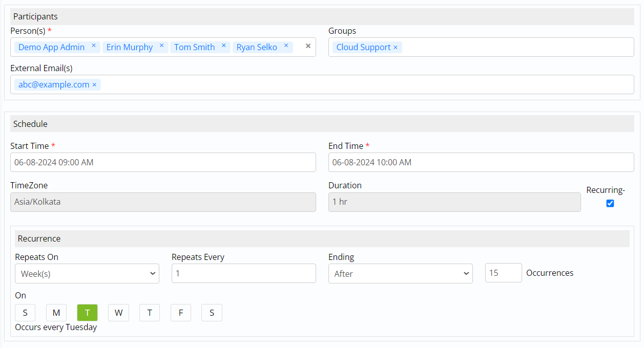Toggle Friday day button
This screenshot has width=644, height=348.
point(180,313)
